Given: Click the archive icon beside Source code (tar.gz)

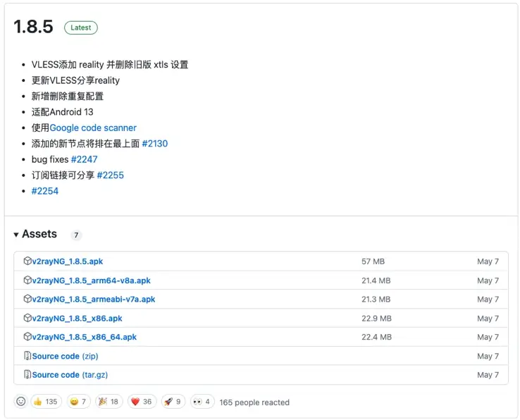Looking at the screenshot, I should [x=27, y=374].
